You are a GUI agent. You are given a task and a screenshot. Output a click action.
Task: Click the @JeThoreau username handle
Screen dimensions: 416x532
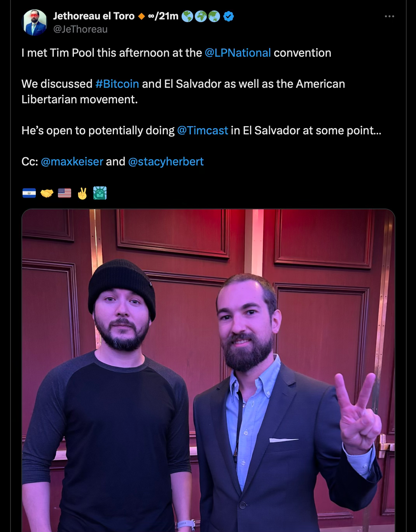80,29
